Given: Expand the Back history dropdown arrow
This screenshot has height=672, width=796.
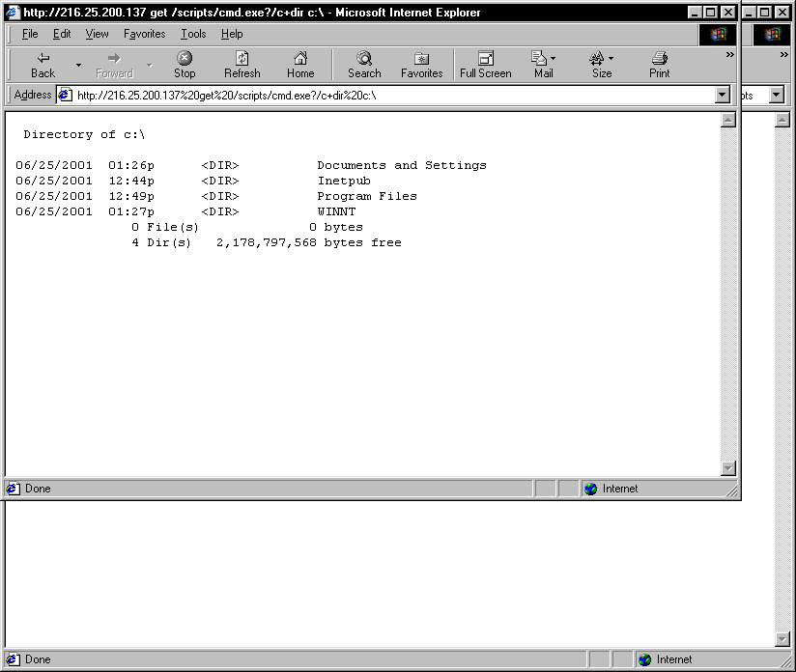Looking at the screenshot, I should 78,66.
